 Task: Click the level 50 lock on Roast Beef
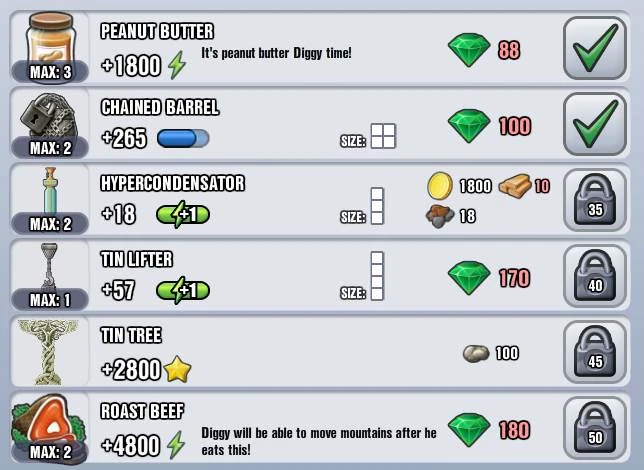tap(595, 428)
